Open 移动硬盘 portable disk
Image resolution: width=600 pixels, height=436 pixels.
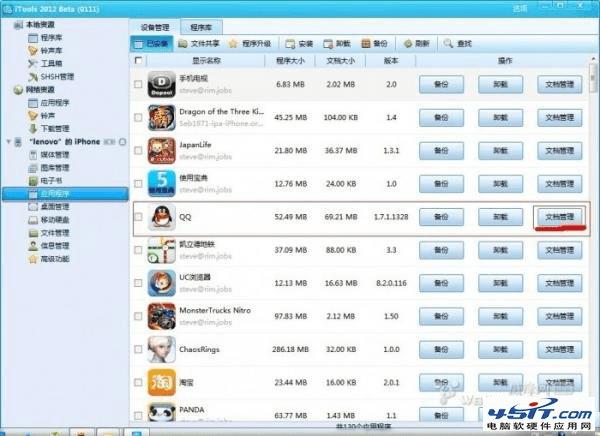tap(49, 220)
